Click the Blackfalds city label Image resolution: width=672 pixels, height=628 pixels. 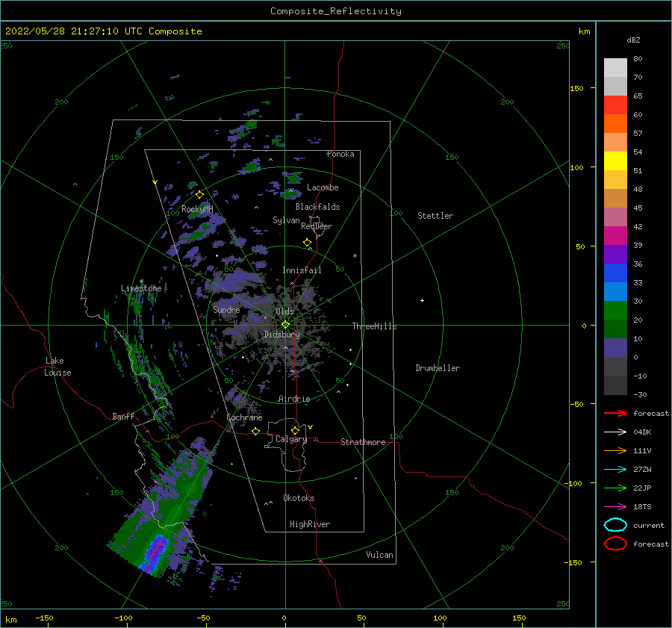click(x=317, y=207)
